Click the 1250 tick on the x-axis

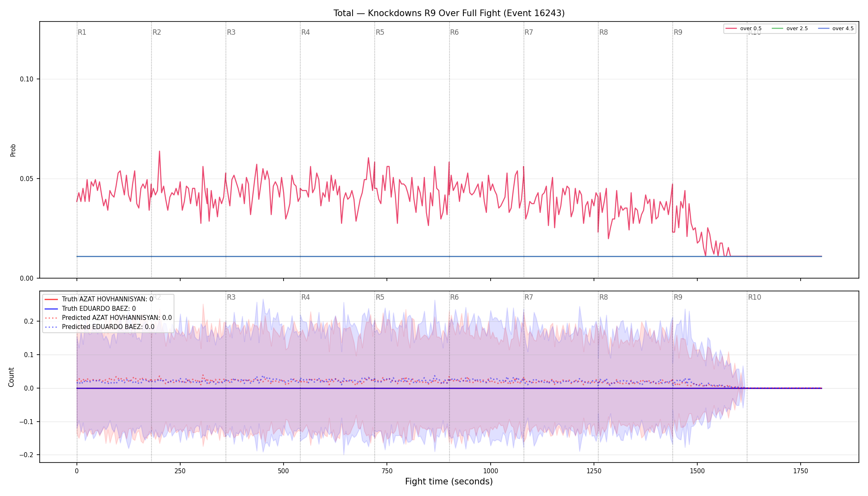point(594,471)
